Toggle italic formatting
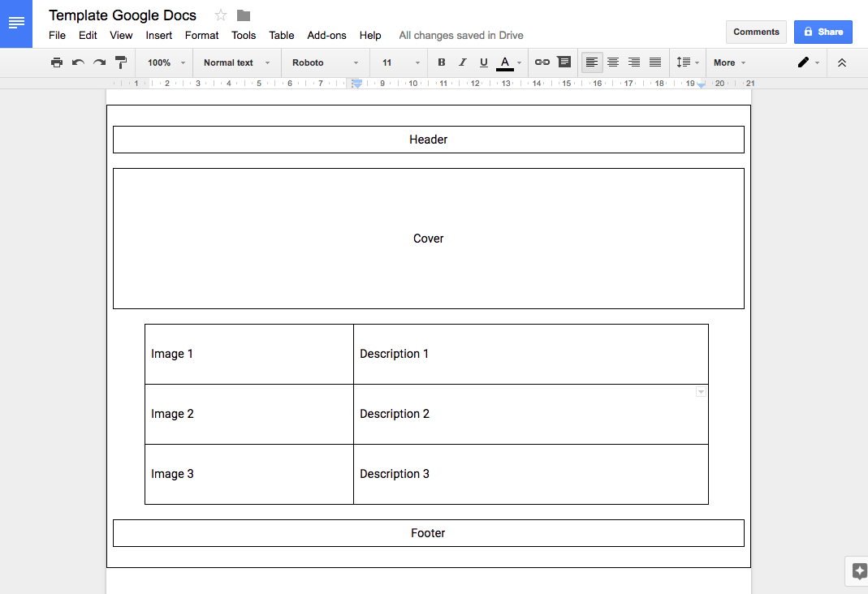868x594 pixels. click(463, 62)
